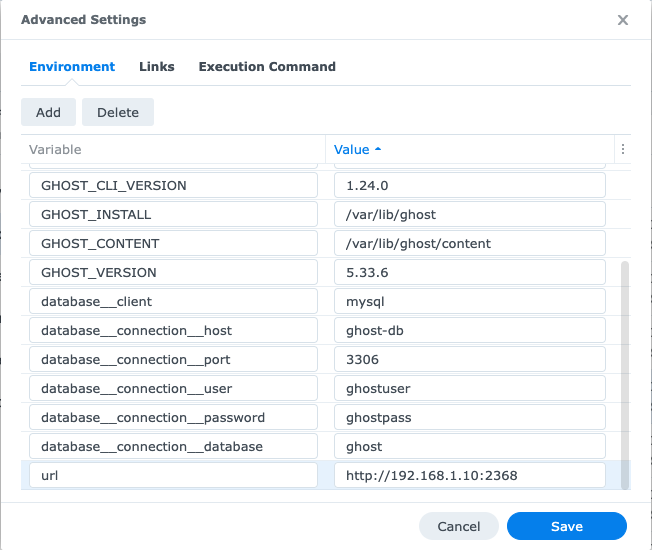Delete the selected variable

pyautogui.click(x=118, y=112)
